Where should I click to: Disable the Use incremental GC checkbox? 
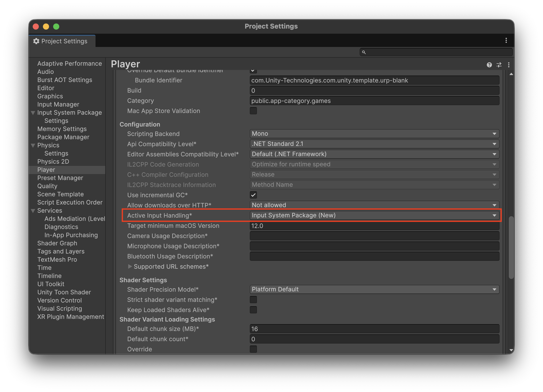click(x=253, y=195)
